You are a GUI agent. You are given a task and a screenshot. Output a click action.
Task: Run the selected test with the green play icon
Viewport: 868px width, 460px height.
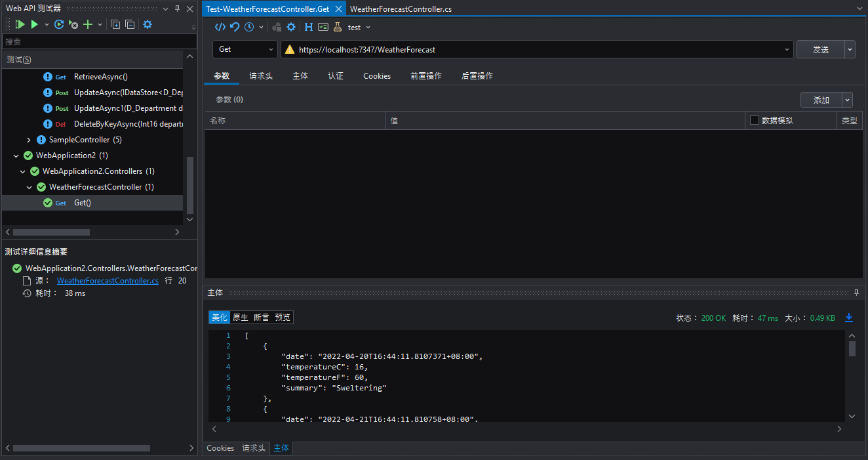(x=35, y=24)
